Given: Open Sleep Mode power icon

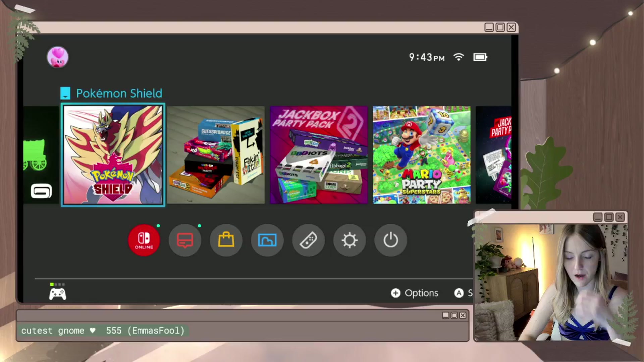Looking at the screenshot, I should tap(390, 240).
